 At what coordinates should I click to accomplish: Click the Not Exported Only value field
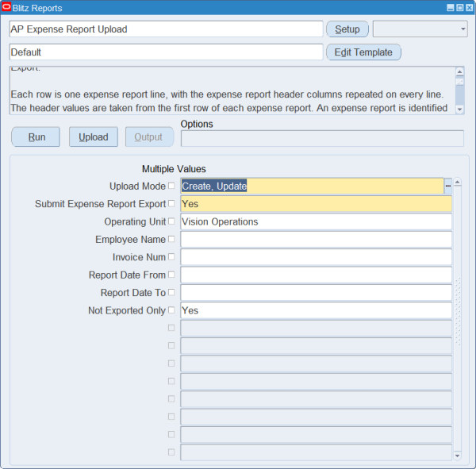(316, 310)
